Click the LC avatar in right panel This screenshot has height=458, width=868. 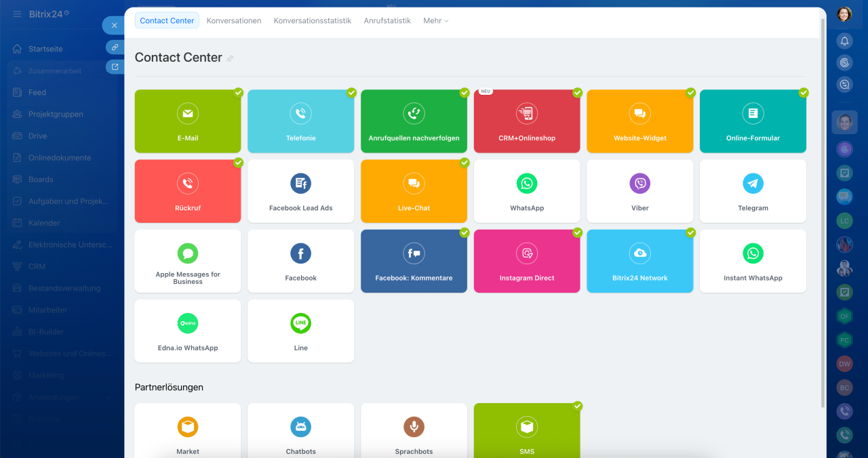[x=844, y=221]
